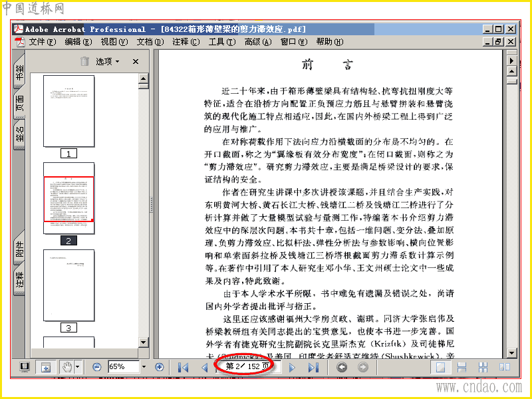The height and width of the screenshot is (399, 532).
Task: Click the zoom out minus icon
Action: (97, 367)
